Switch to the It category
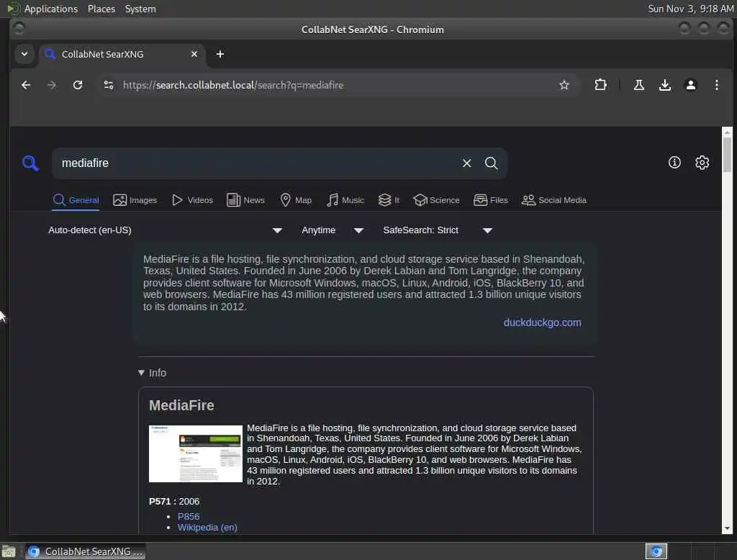 [389, 200]
